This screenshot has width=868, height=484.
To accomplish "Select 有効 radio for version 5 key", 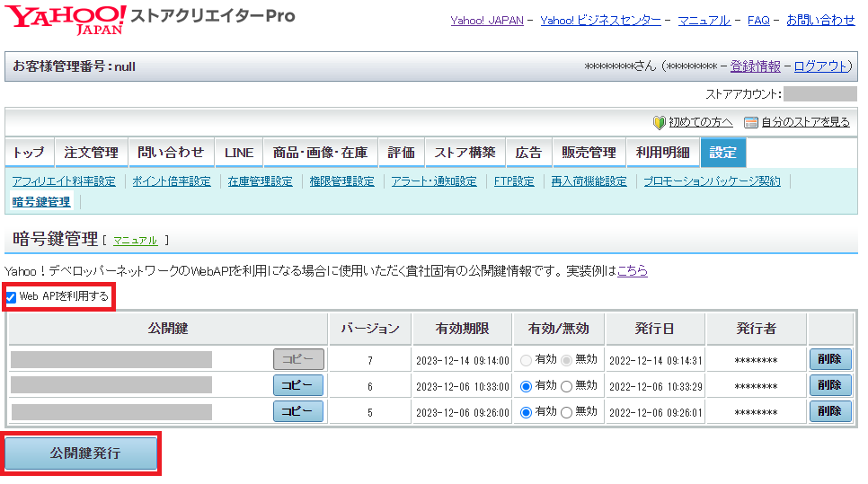I will click(x=526, y=413).
